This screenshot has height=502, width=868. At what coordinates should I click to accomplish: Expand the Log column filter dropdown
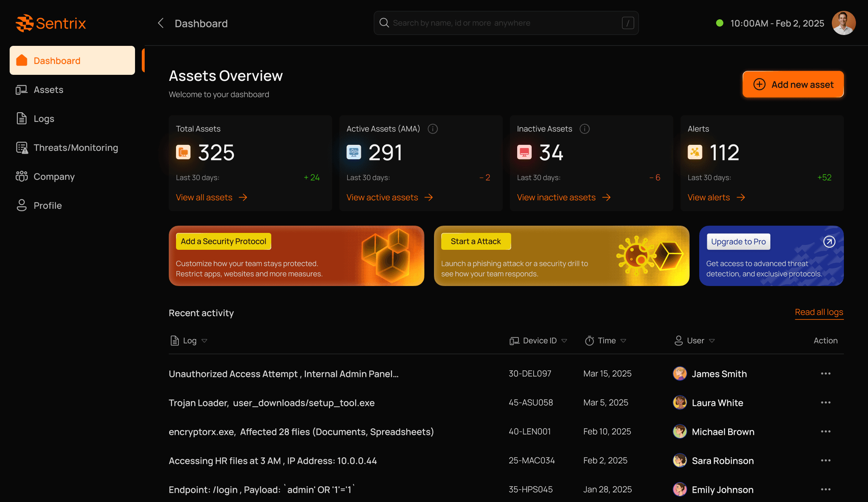tap(204, 341)
